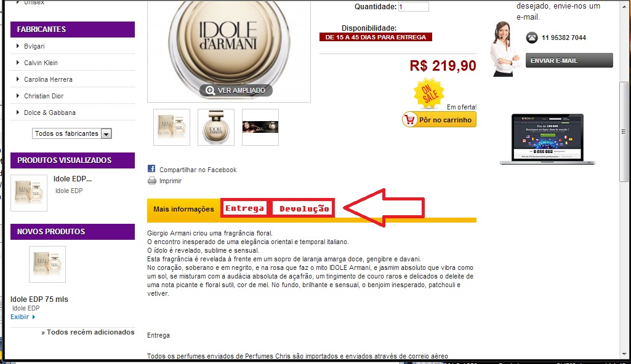The image size is (631, 364).
Task: Click the laptop advertisement image
Action: click(x=547, y=139)
